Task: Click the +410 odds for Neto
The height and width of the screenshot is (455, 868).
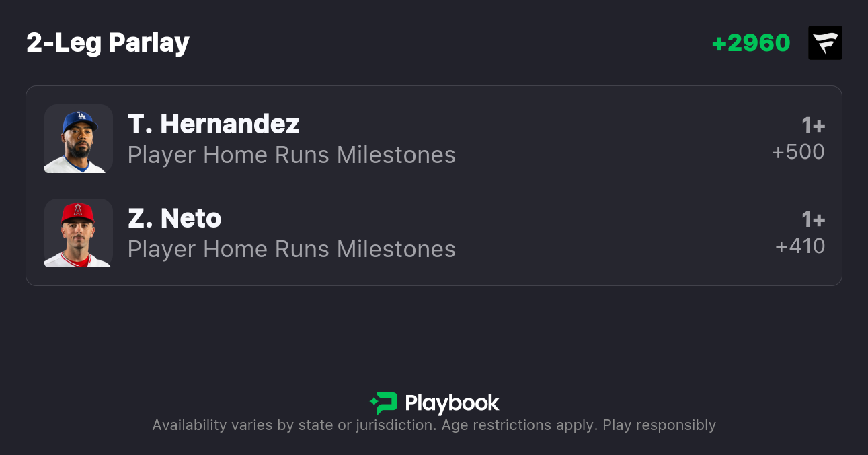Action: [800, 246]
